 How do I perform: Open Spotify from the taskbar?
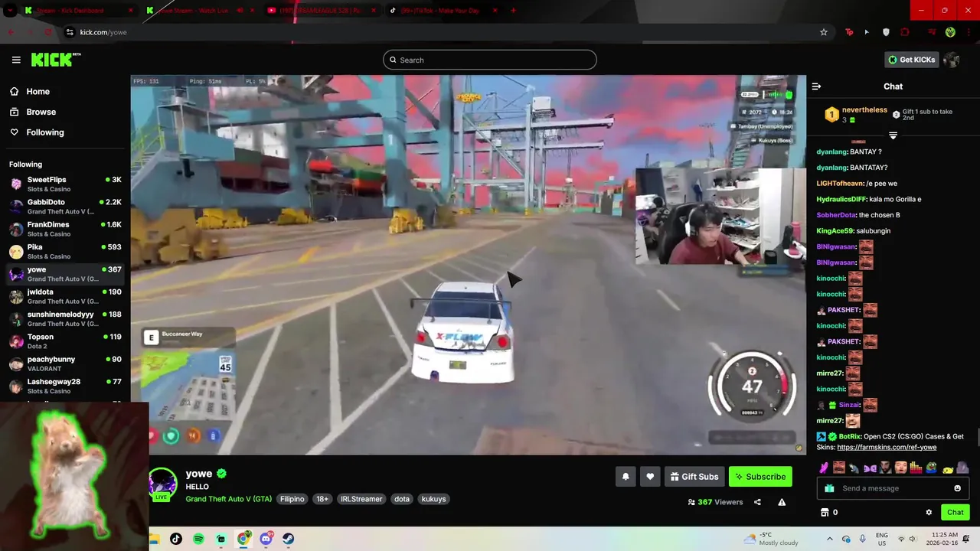click(198, 539)
